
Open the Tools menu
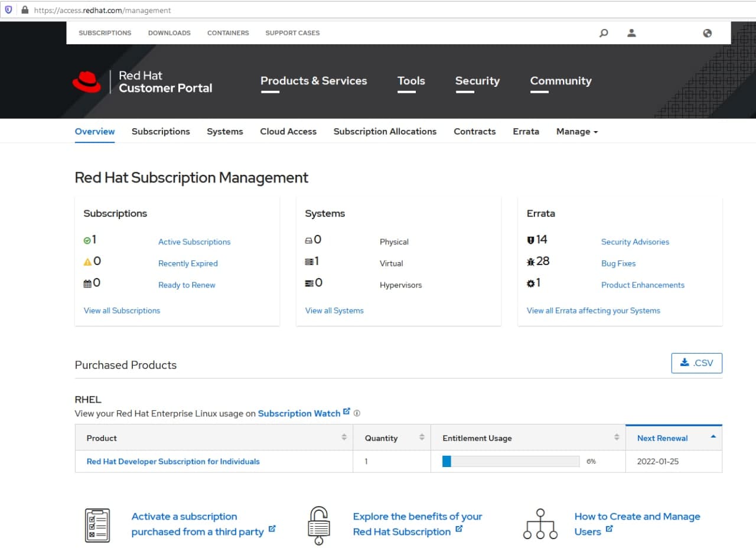[x=411, y=81]
